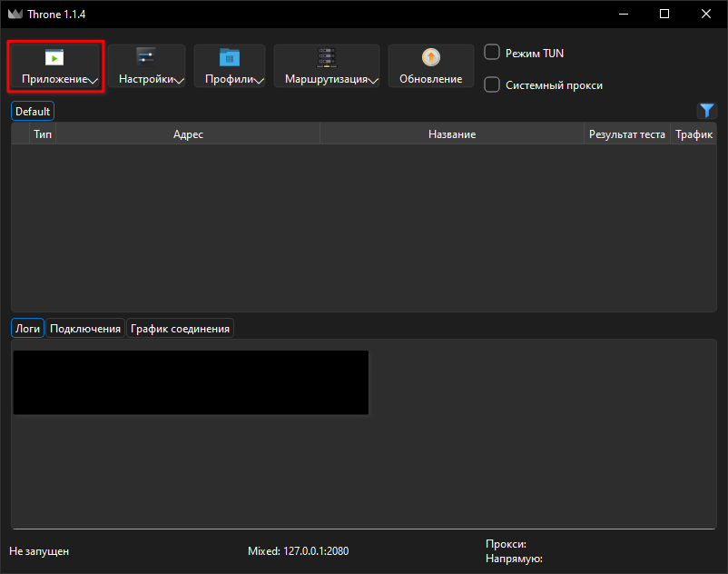Click the Маршрутизация server icon
The image size is (728, 574).
(327, 57)
